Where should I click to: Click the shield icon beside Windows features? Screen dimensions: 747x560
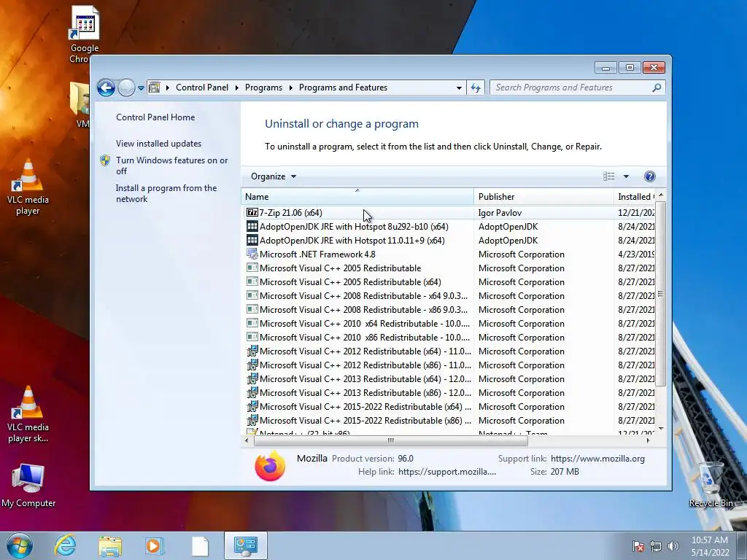coord(105,160)
